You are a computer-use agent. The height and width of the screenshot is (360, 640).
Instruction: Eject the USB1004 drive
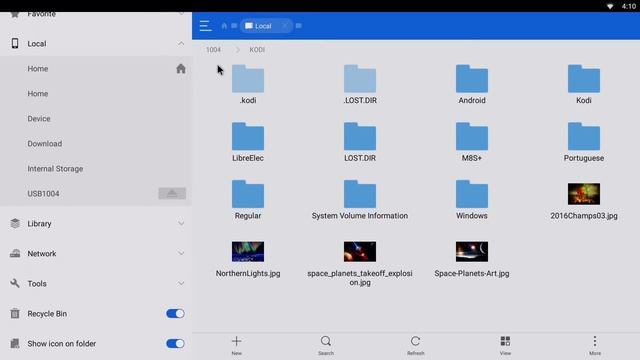pyautogui.click(x=172, y=193)
